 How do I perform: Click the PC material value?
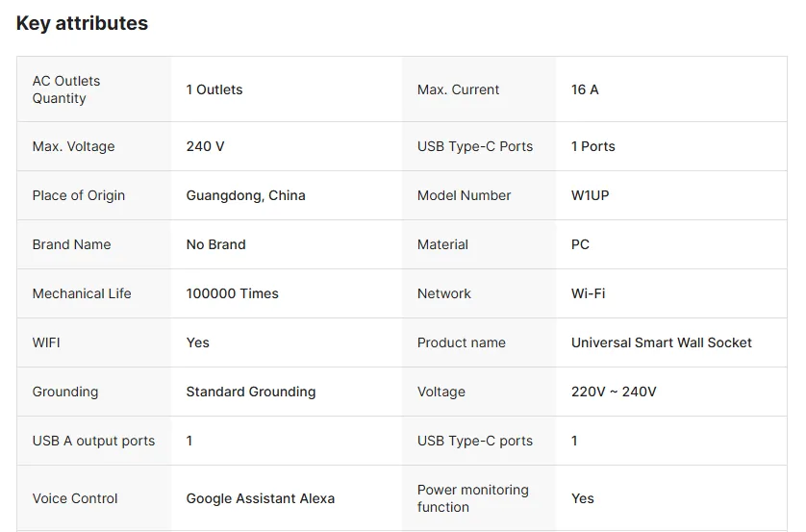coord(580,244)
